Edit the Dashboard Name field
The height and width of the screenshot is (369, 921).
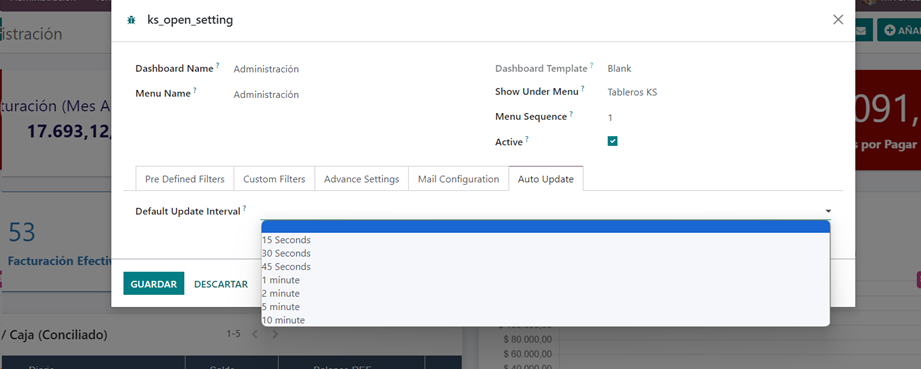pyautogui.click(x=266, y=69)
